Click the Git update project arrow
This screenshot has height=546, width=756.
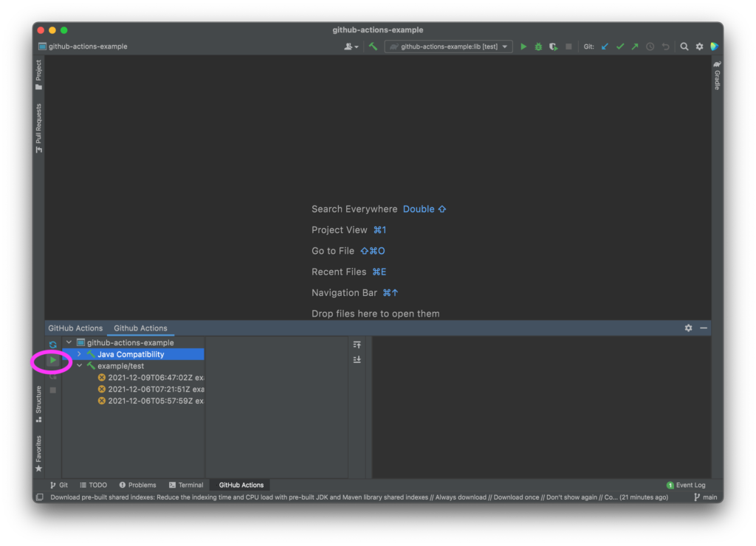click(x=605, y=46)
